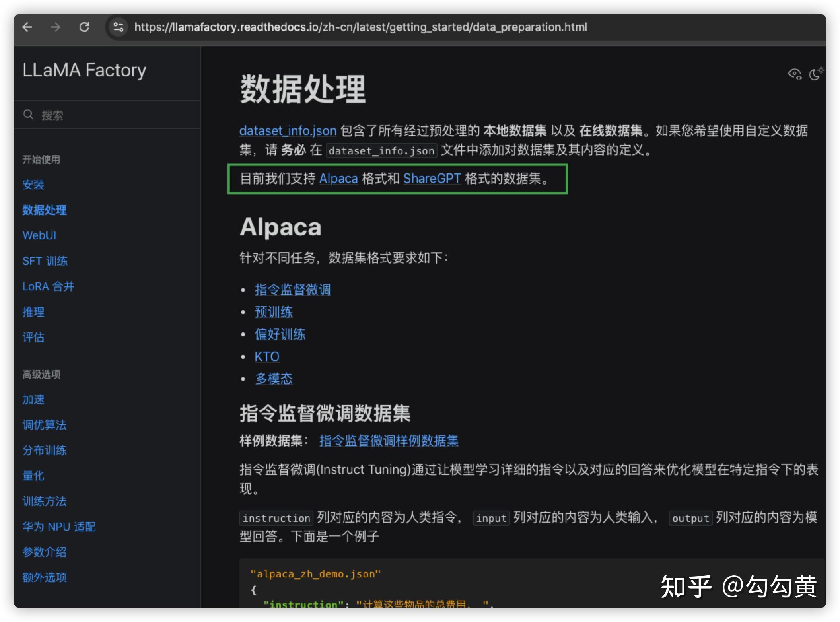This screenshot has width=840, height=622.
Task: Click the LLaMA Factory title in the sidebar
Action: pos(84,70)
